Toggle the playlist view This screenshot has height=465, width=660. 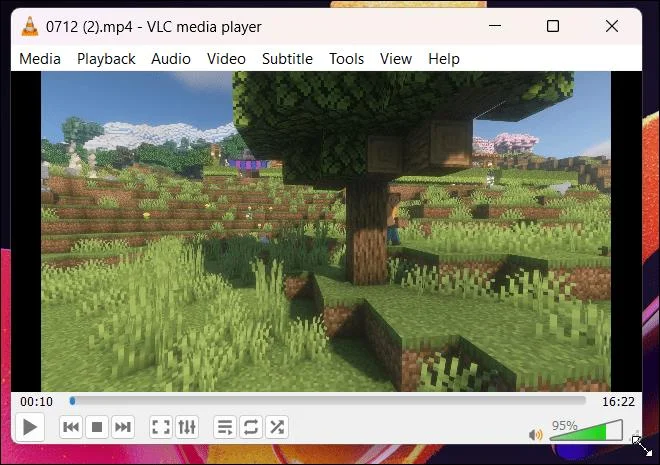225,427
